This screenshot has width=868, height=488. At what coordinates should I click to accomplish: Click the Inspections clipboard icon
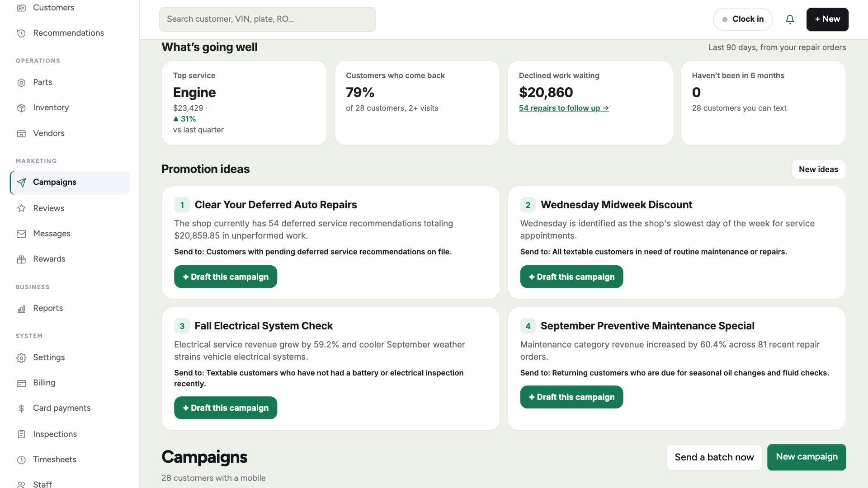21,434
